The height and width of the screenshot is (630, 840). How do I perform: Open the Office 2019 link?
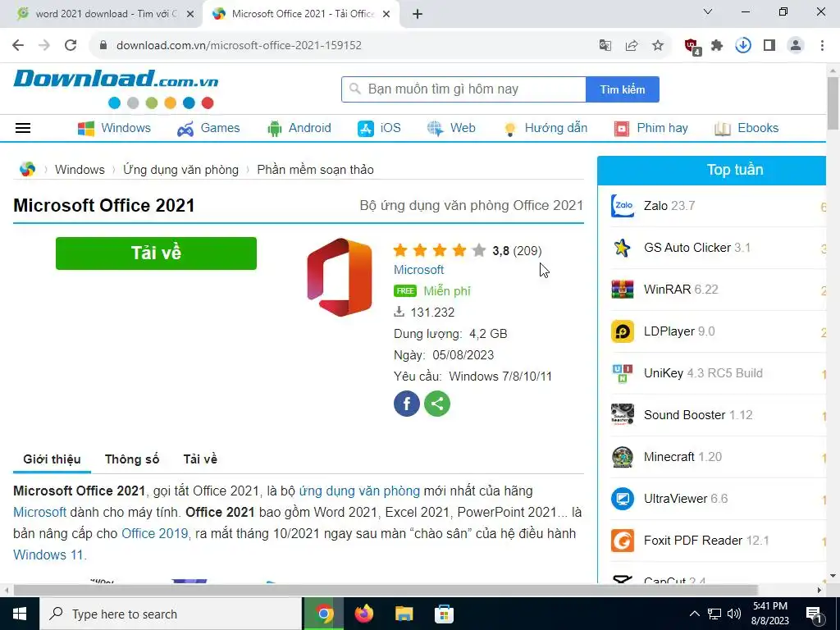tap(155, 533)
